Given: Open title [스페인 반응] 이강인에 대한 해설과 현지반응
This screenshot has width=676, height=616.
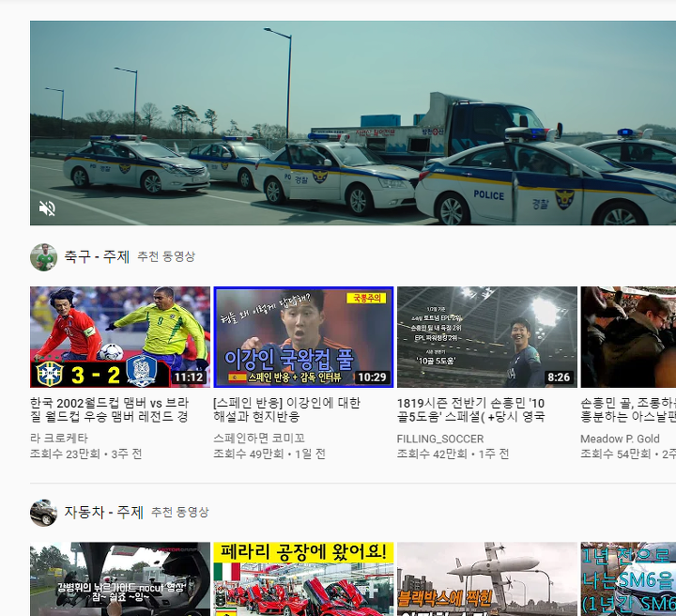Looking at the screenshot, I should pos(286,409).
